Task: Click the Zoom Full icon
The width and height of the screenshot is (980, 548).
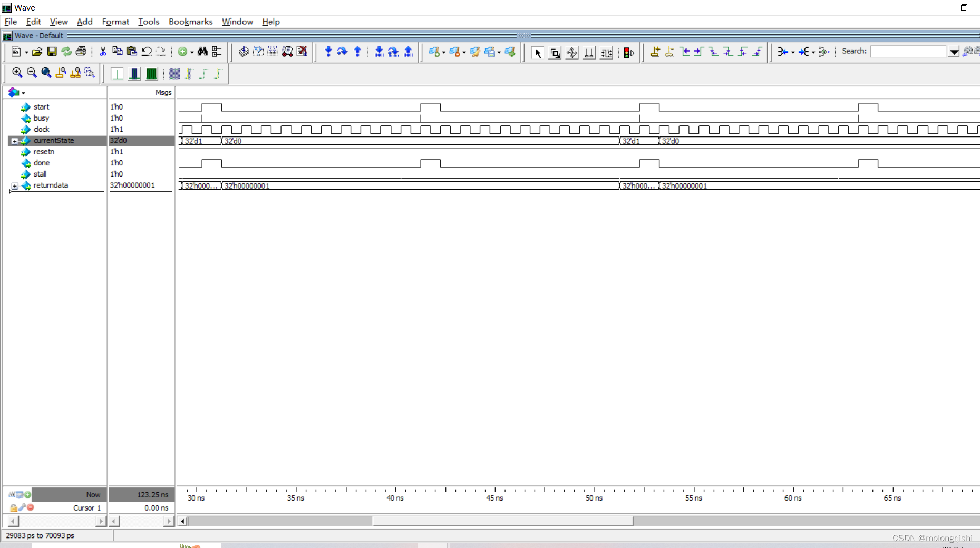Action: tap(46, 73)
